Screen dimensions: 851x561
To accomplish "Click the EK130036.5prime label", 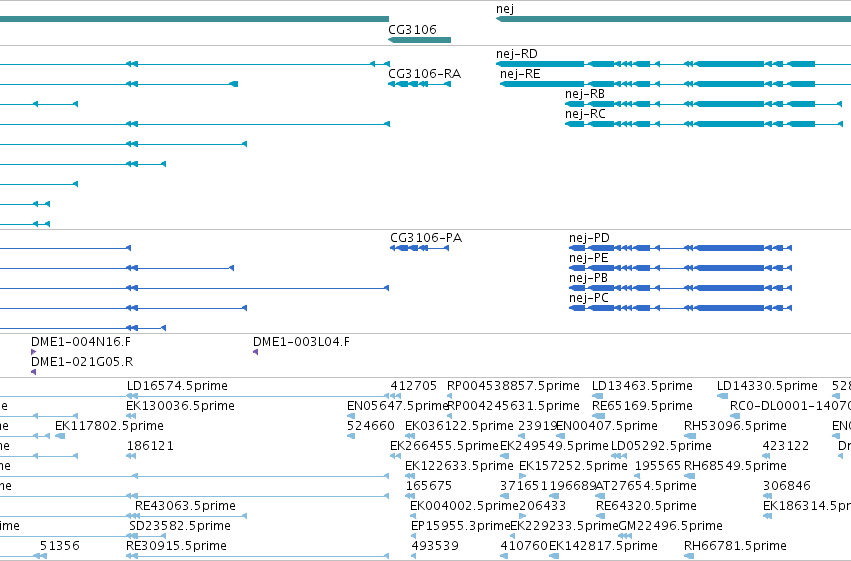I will [x=180, y=406].
